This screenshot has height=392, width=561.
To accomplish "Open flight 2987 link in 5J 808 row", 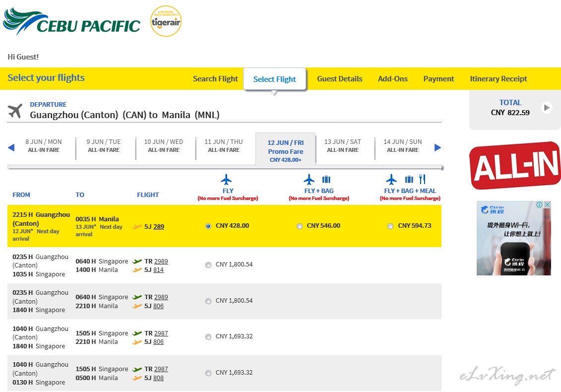I will pyautogui.click(x=161, y=369).
